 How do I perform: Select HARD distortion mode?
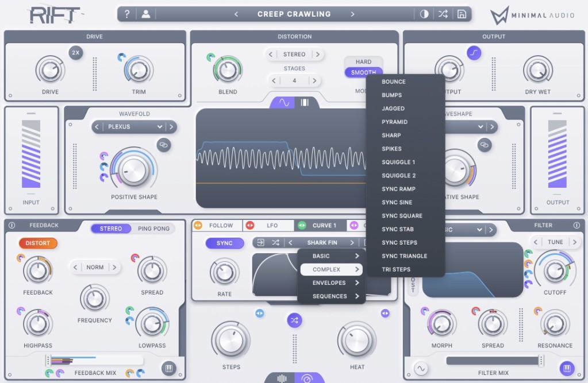click(363, 61)
